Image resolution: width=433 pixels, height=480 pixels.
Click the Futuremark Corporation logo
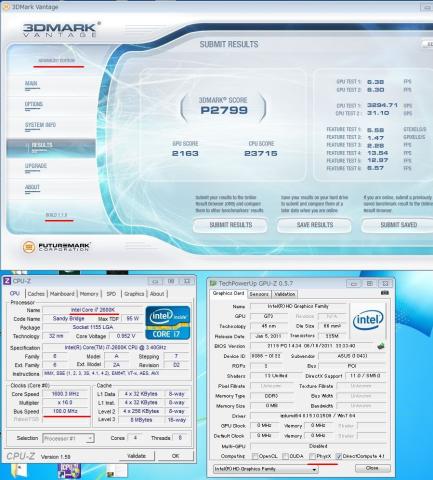[x=56, y=247]
